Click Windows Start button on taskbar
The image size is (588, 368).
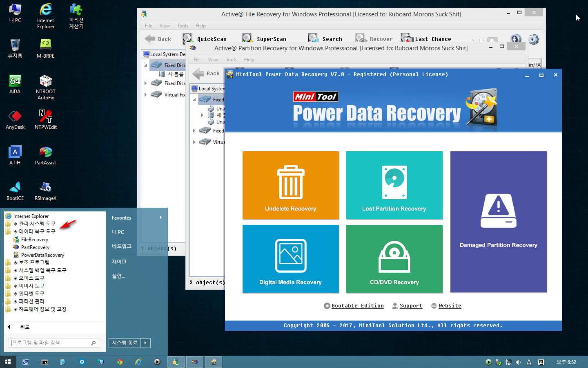pyautogui.click(x=8, y=362)
